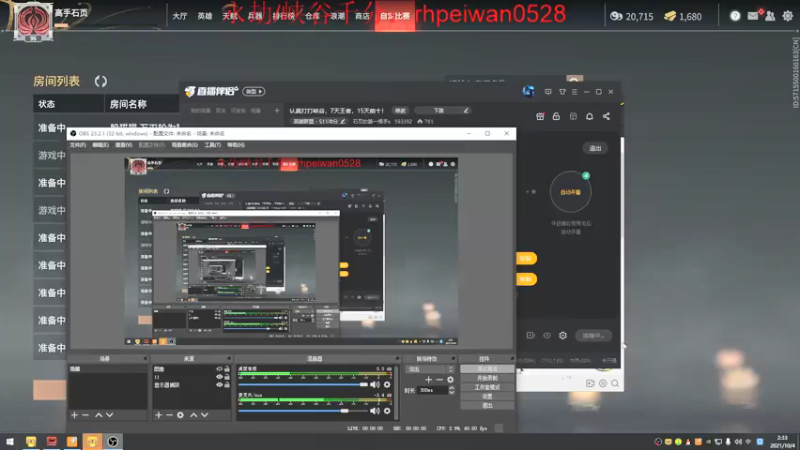Mute the 桌面音频 channel speaker icon
The image size is (800, 450).
coord(375,385)
